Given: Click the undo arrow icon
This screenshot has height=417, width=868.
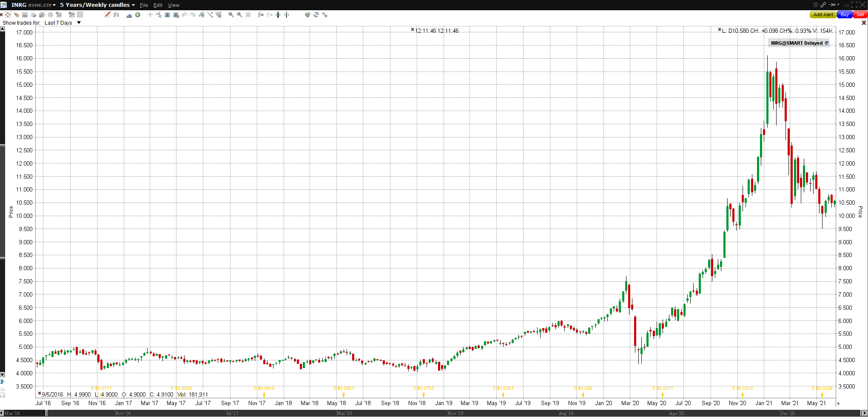Looking at the screenshot, I should (x=184, y=14).
